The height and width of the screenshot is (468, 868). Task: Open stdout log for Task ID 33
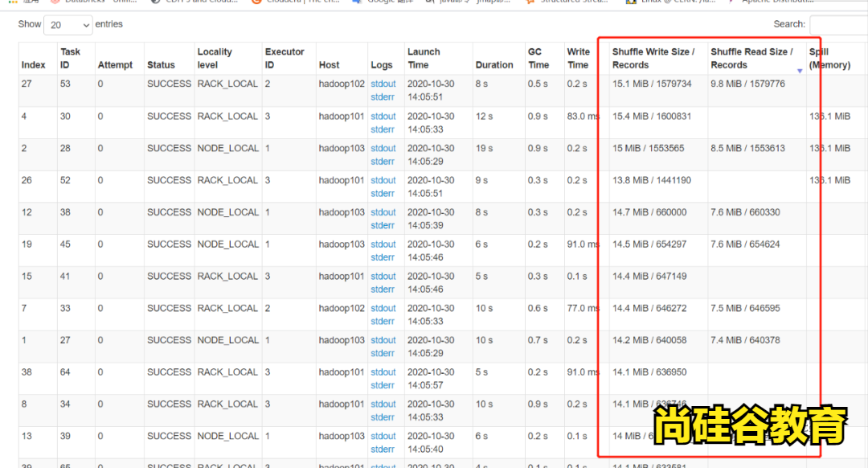click(383, 309)
